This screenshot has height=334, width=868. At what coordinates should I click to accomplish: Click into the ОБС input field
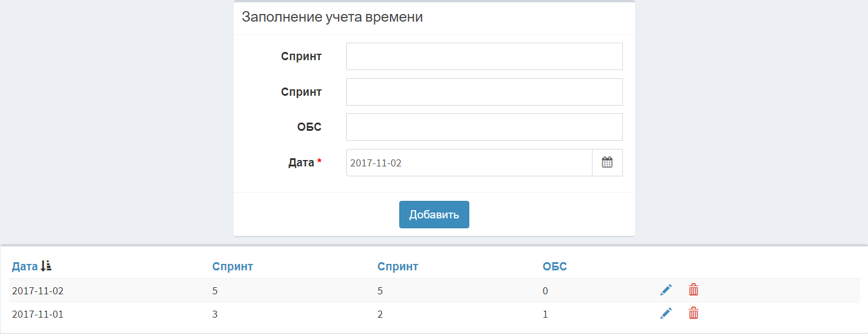pos(484,127)
